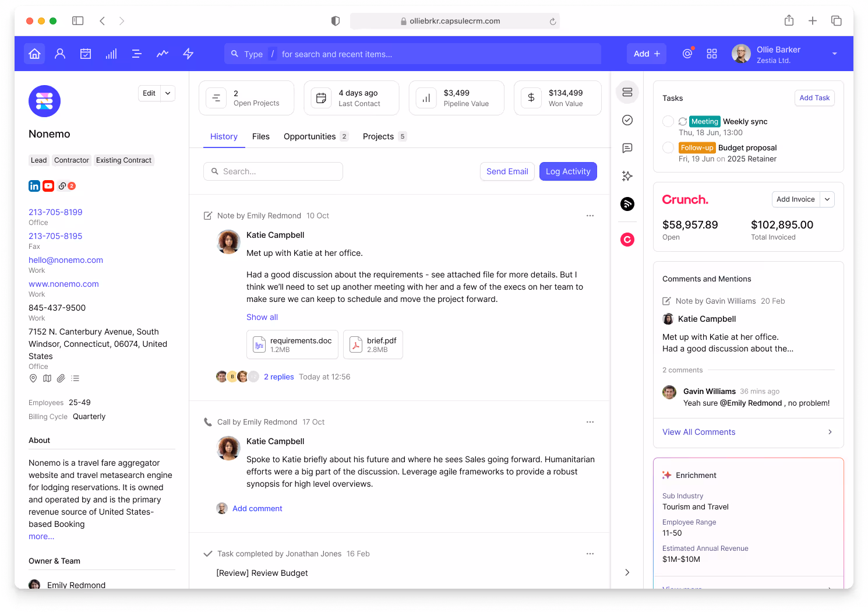Viewport: 868px width, 612px height.
Task: Open the Calendar icon in top nav
Action: click(x=86, y=54)
